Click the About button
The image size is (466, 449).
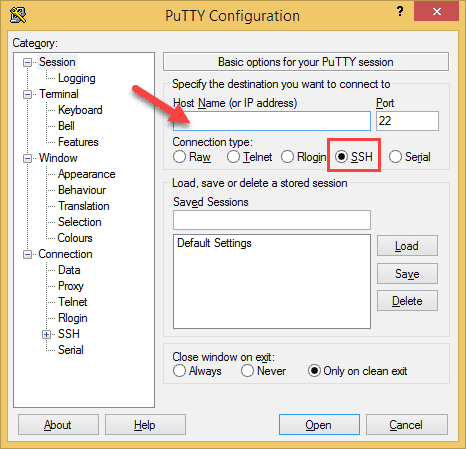tap(58, 425)
